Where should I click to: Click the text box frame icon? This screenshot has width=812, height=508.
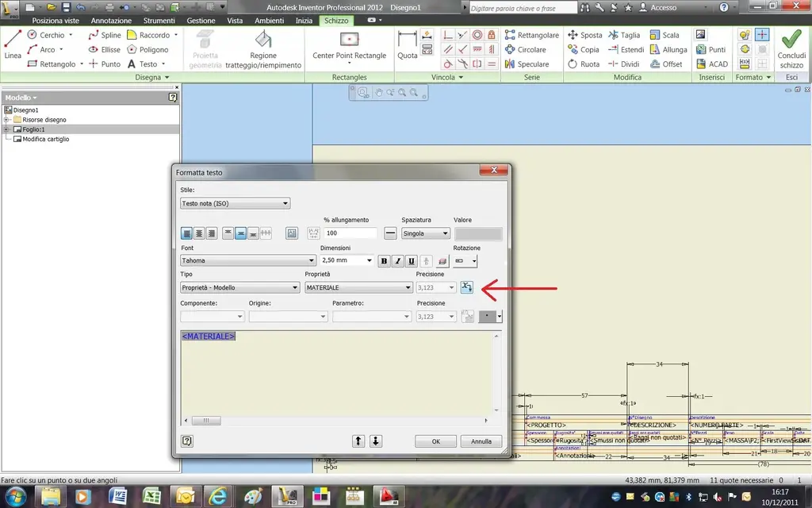292,233
